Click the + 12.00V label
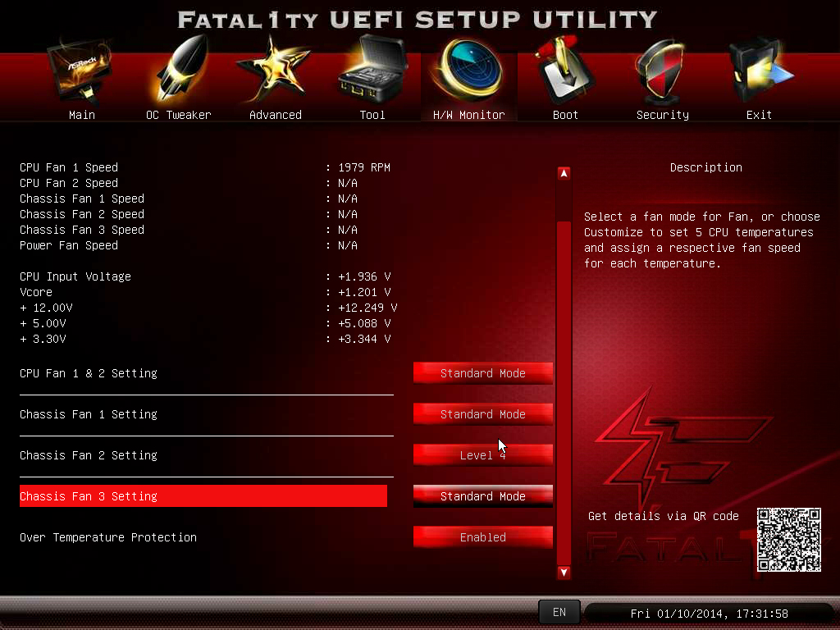This screenshot has width=840, height=630. 46,308
